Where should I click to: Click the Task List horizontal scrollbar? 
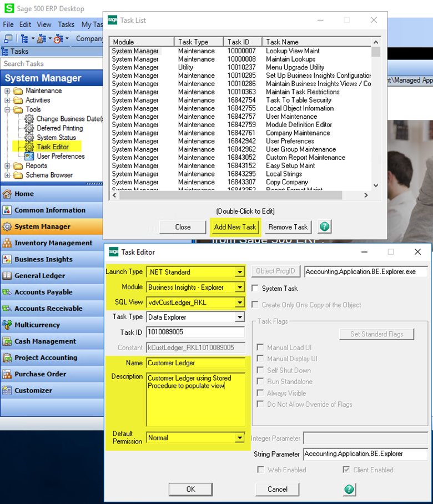click(x=239, y=195)
